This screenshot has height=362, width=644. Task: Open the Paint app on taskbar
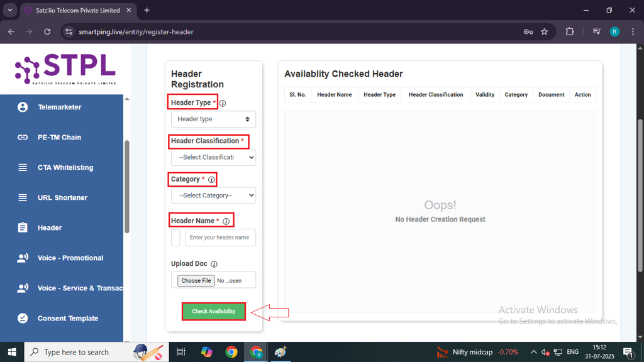(280, 352)
